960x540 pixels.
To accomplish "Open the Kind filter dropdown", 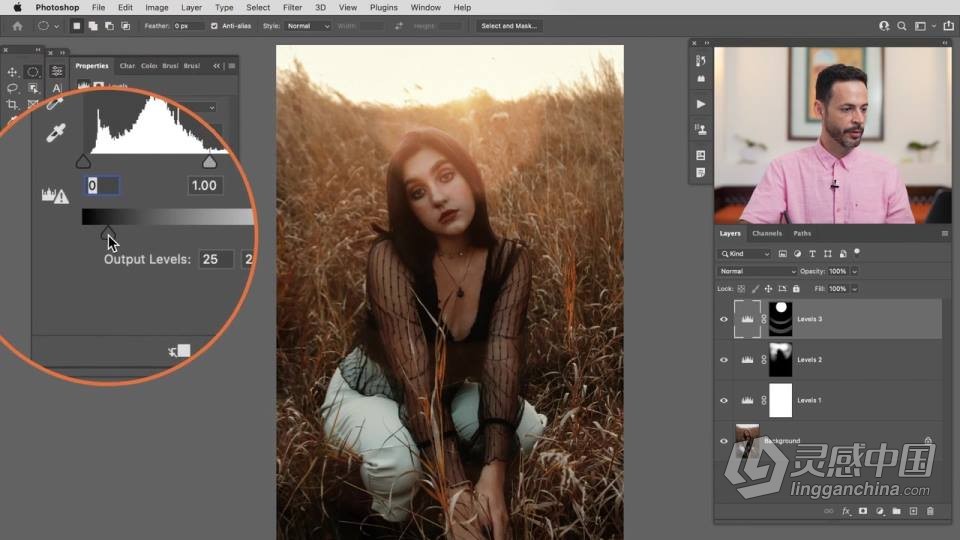I will tap(746, 253).
